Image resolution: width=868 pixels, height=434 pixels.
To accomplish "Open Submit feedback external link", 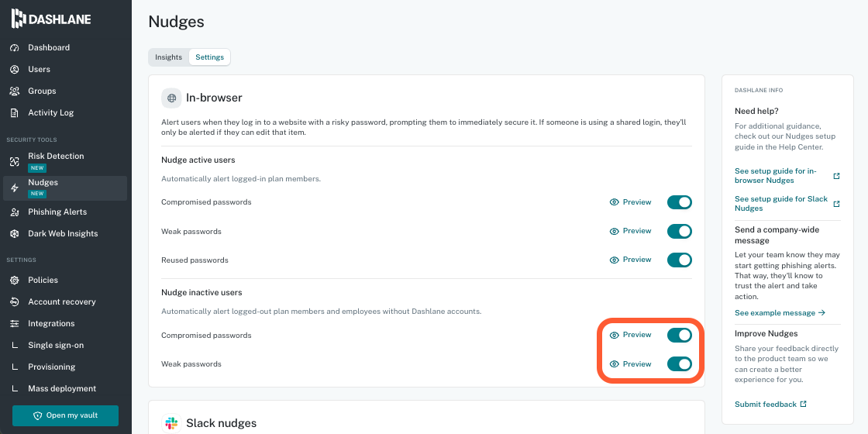I will point(770,404).
